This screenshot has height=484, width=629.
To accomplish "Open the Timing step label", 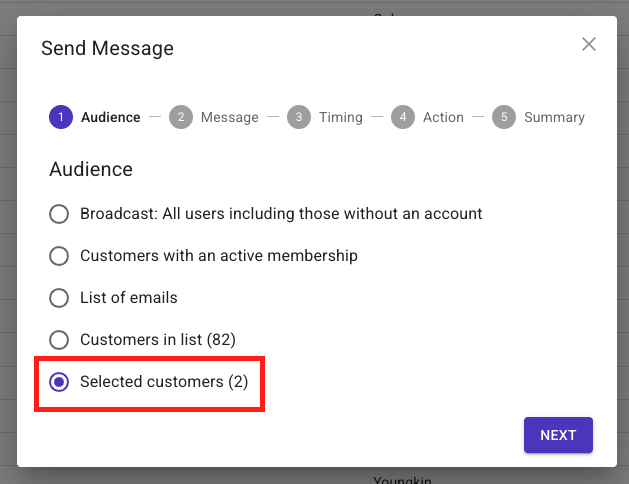I will 340,117.
